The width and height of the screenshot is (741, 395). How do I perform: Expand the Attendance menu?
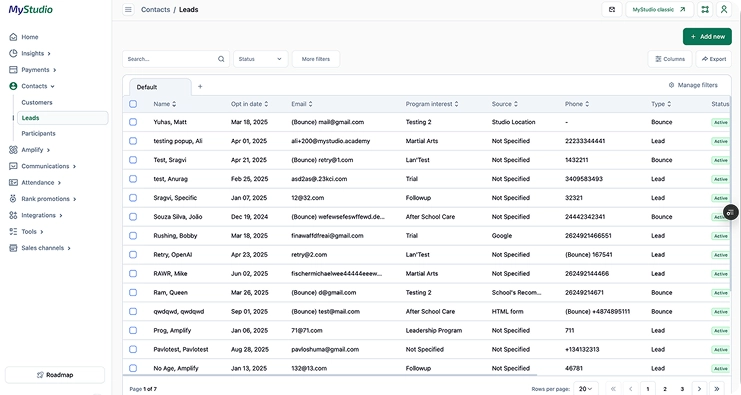point(59,183)
